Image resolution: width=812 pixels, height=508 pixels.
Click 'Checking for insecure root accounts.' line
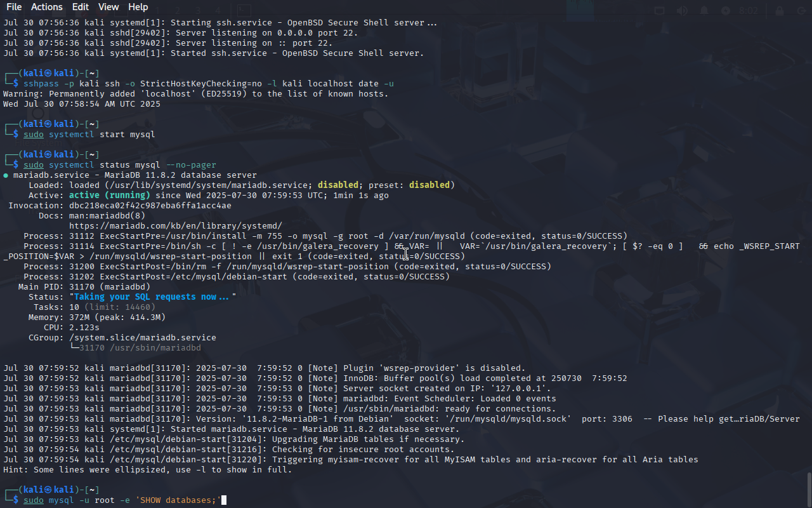click(x=229, y=450)
